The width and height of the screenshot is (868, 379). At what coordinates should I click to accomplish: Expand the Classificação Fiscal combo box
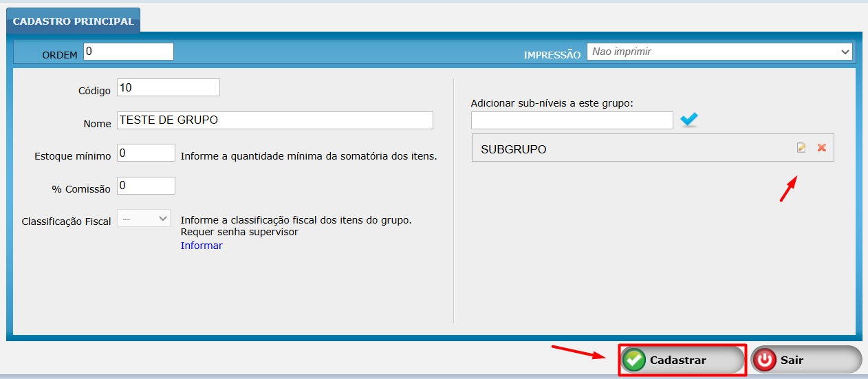click(x=144, y=218)
